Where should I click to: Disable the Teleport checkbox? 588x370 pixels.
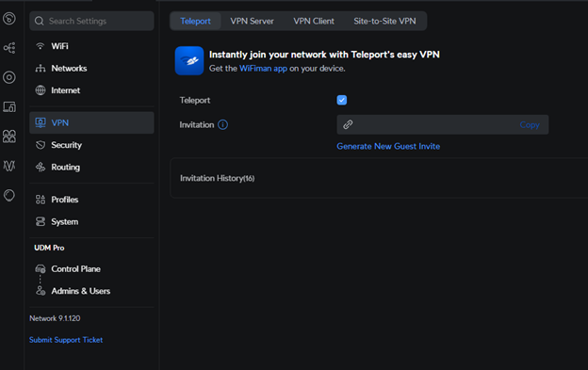point(342,100)
